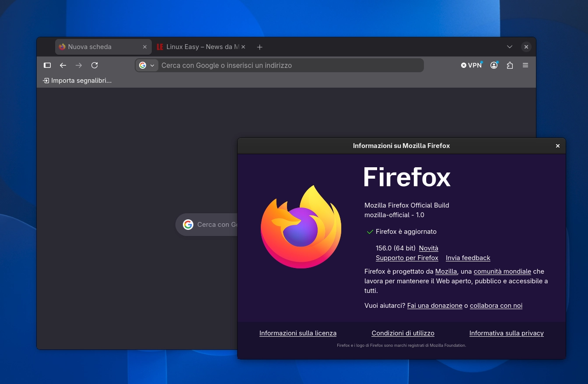Click the Google logo in the new tab search box
This screenshot has height=384, width=588.
[188, 225]
